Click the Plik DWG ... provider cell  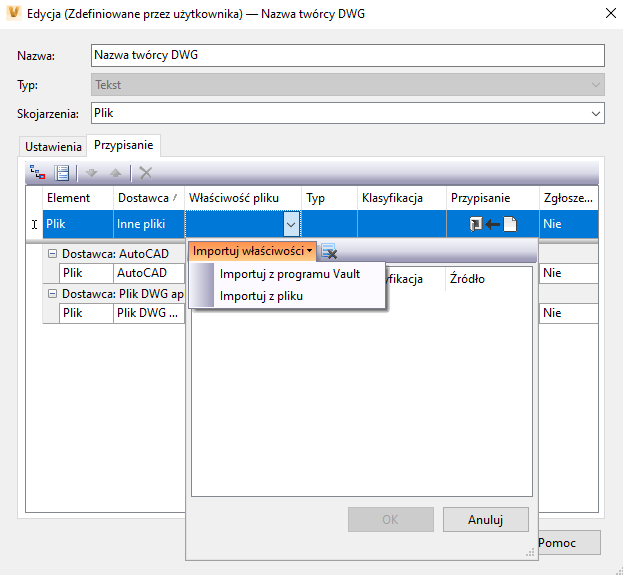149,313
